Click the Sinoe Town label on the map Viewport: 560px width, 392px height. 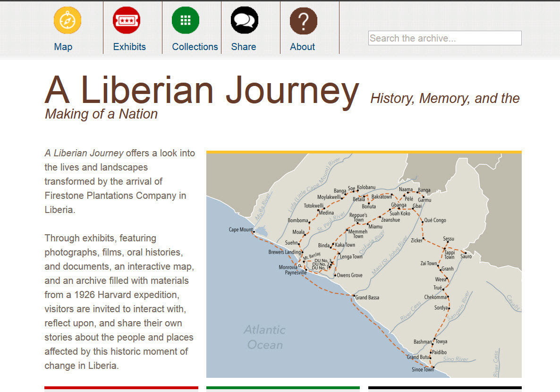(x=423, y=369)
